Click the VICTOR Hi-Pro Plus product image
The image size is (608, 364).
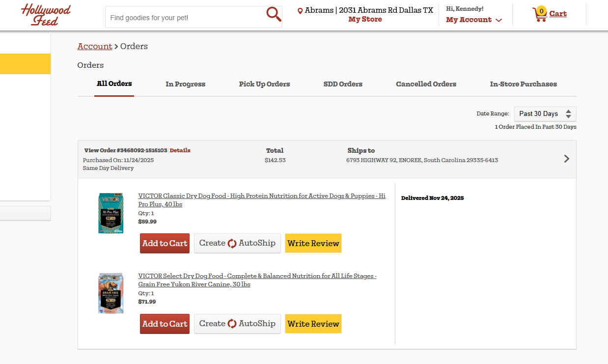pyautogui.click(x=111, y=213)
